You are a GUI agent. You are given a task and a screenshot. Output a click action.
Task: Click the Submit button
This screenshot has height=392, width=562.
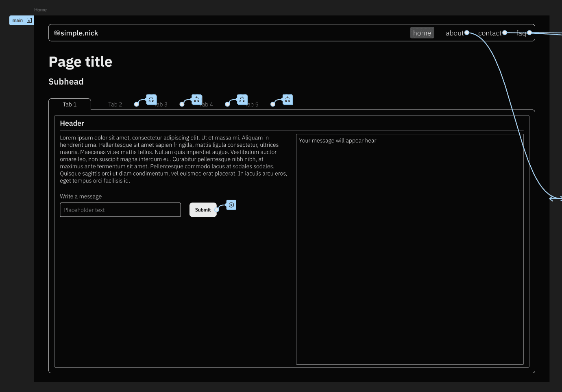[x=203, y=210]
